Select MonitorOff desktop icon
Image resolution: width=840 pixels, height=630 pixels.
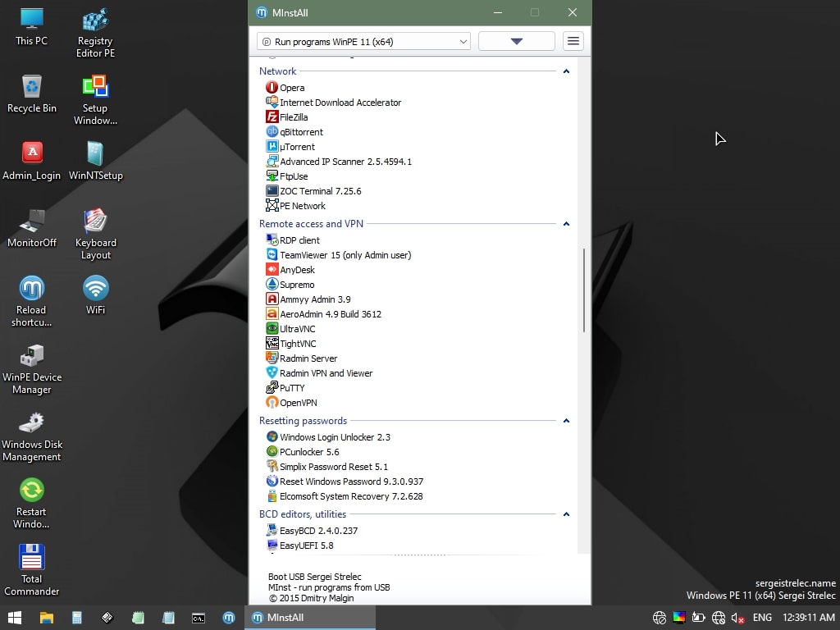click(x=32, y=229)
